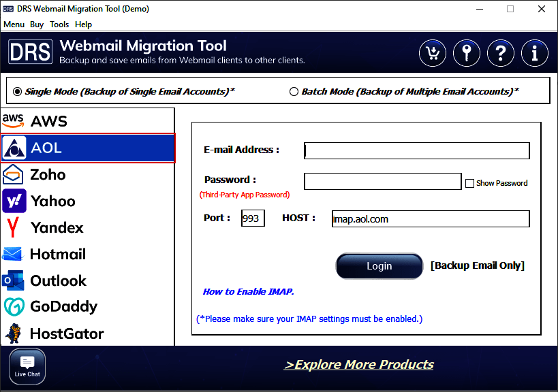Choose Zoho in the client list
This screenshot has width=558, height=392.
click(x=87, y=175)
